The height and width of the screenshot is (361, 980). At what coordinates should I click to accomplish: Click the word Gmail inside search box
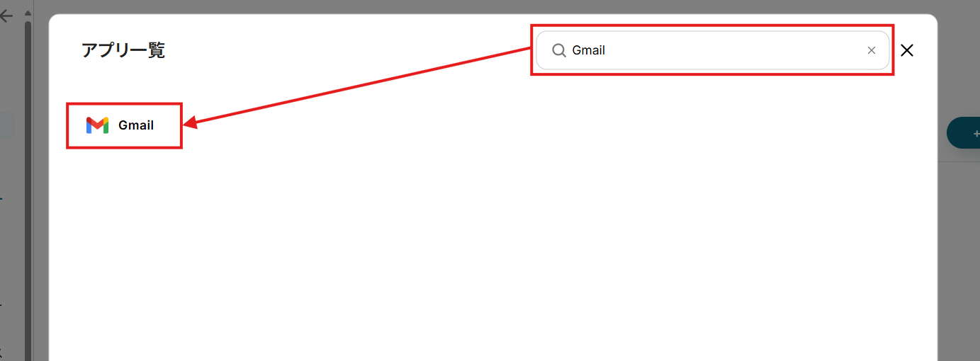point(589,50)
